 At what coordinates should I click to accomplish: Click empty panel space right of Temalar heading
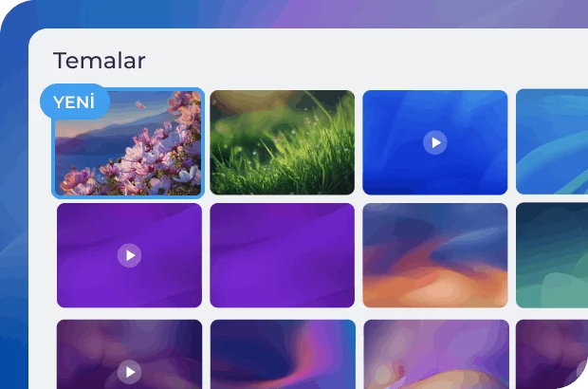click(357, 60)
